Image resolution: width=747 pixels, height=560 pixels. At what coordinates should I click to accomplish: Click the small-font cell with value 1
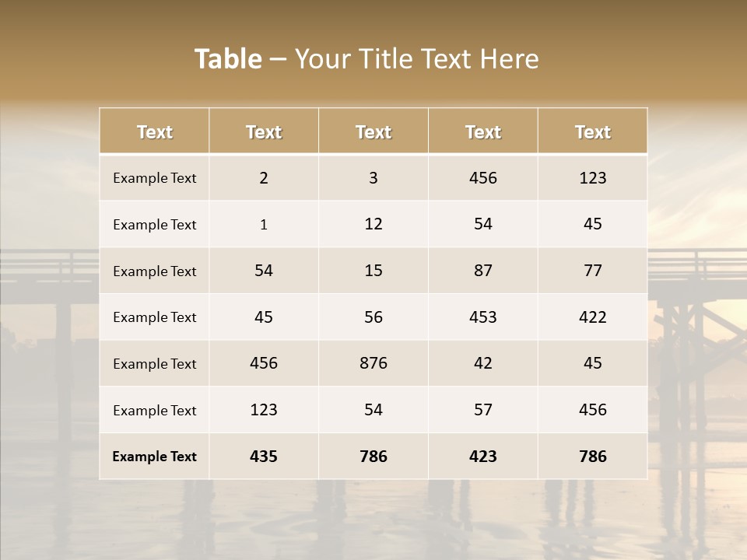tap(264, 225)
